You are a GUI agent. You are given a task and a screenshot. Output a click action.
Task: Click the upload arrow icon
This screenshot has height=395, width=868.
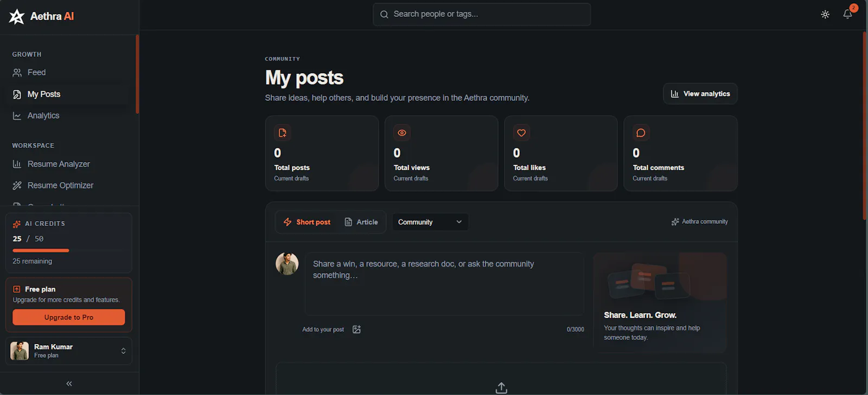coord(501,388)
